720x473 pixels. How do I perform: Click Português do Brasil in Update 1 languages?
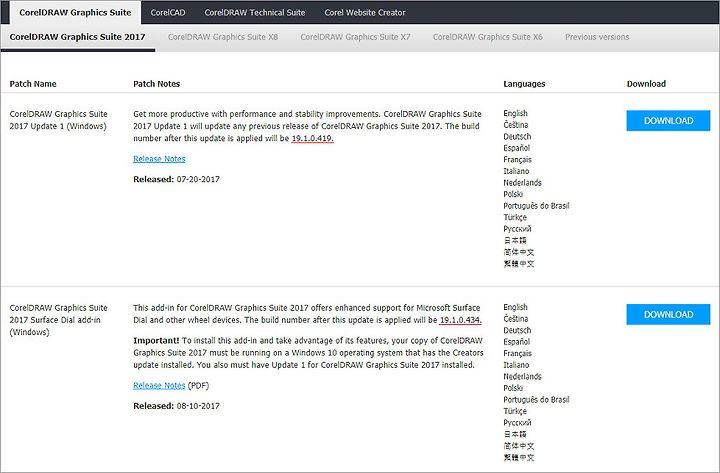click(x=536, y=206)
